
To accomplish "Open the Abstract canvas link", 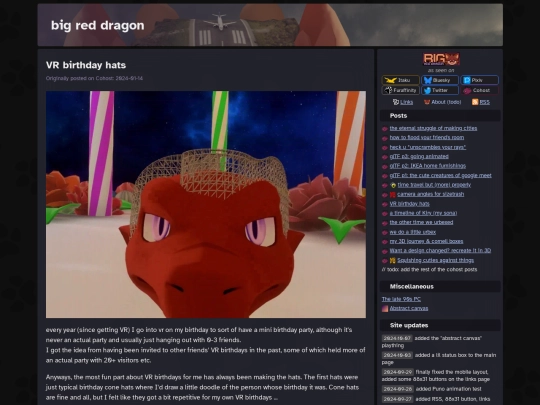I will coord(409,308).
